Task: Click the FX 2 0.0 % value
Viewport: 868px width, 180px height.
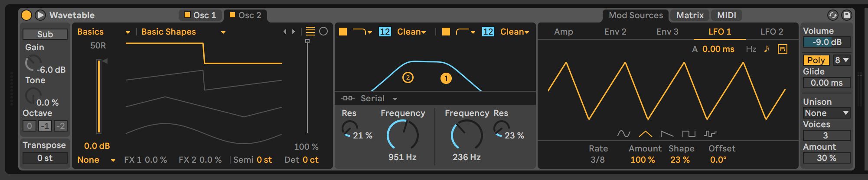Action: coord(210,160)
